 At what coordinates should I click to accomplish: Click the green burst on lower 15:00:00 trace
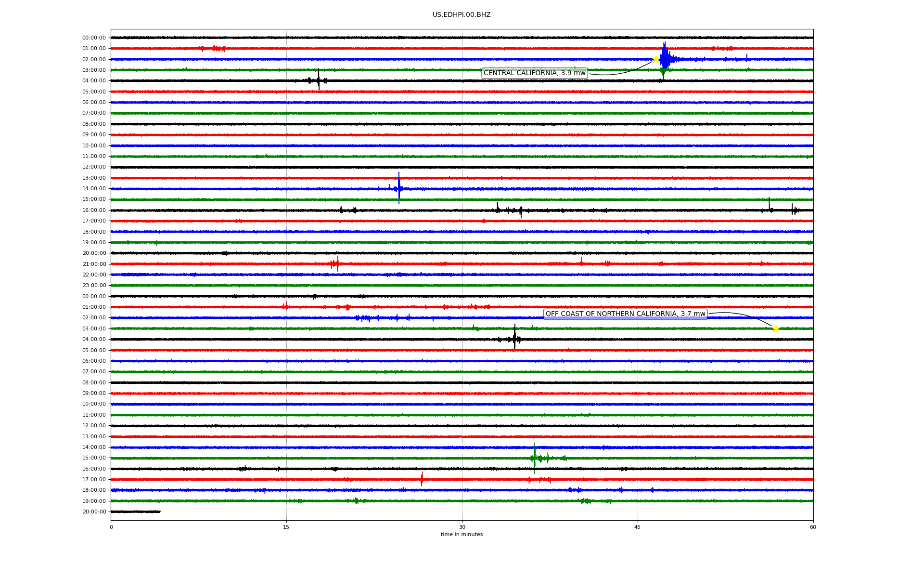pos(534,458)
